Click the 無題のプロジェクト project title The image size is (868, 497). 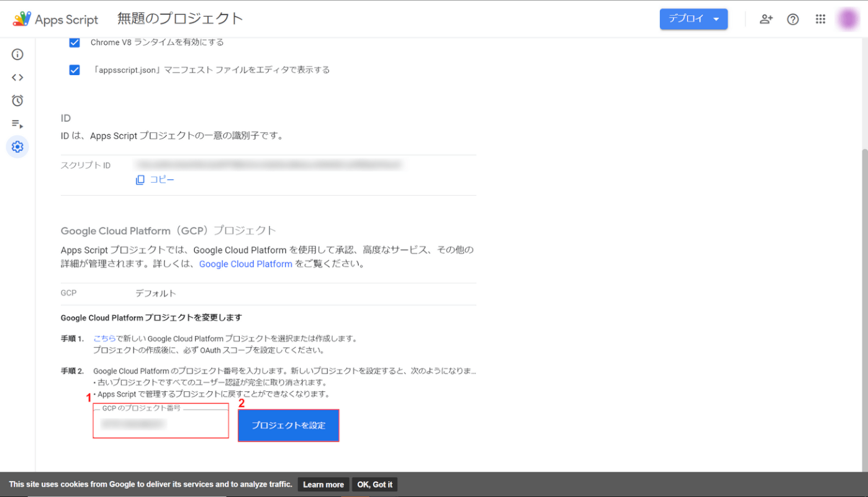coord(180,19)
